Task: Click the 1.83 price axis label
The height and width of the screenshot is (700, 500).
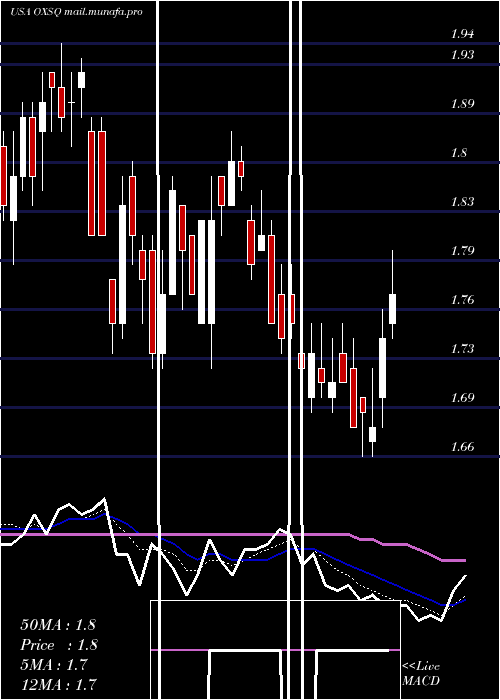Action: click(462, 202)
